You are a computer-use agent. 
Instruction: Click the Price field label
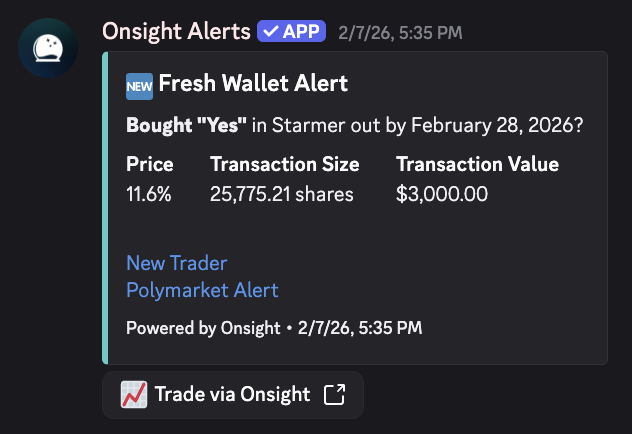[x=150, y=164]
